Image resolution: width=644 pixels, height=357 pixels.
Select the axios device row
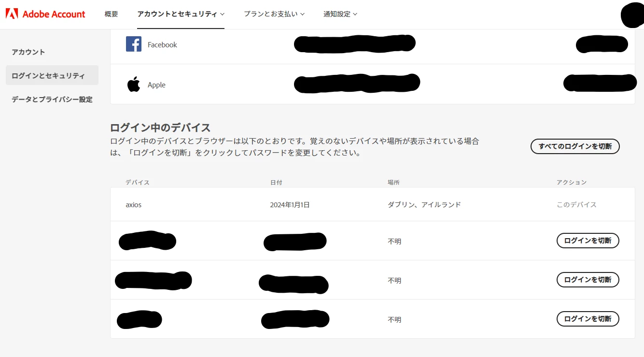click(373, 204)
